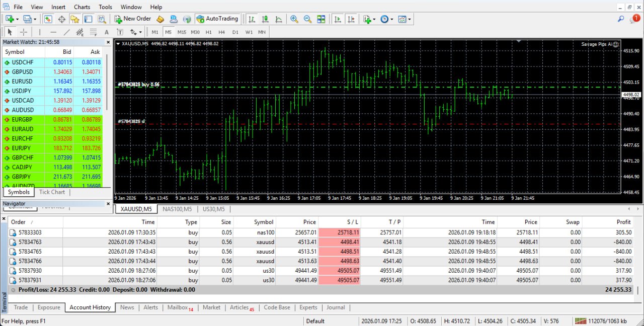Open the Account History terminal tab
The height and width of the screenshot is (326, 644).
(90, 307)
